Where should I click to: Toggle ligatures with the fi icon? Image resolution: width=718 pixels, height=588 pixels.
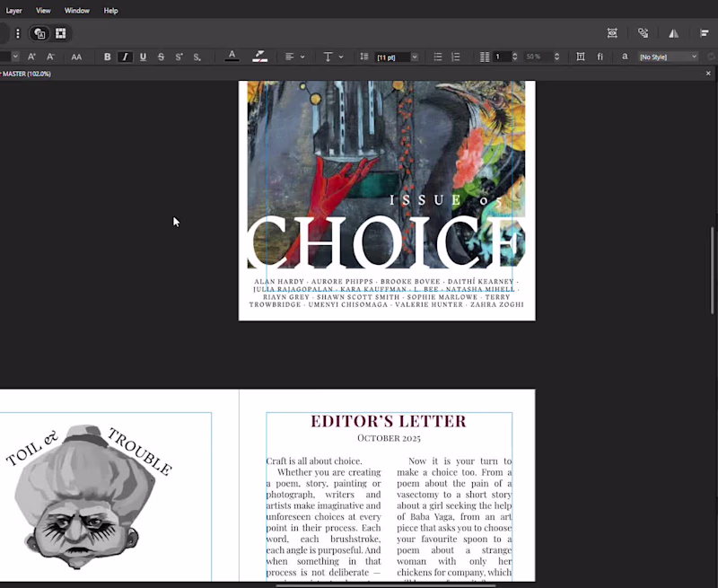click(x=600, y=57)
